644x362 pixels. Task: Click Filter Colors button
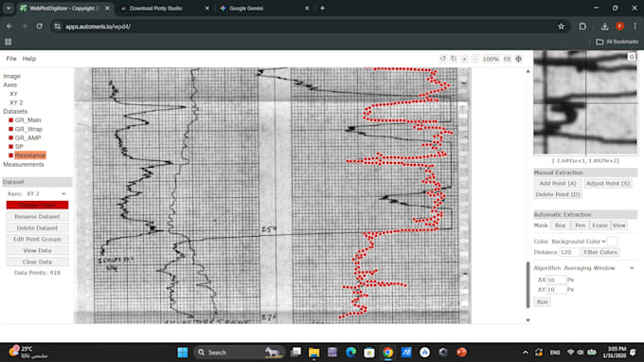[600, 252]
